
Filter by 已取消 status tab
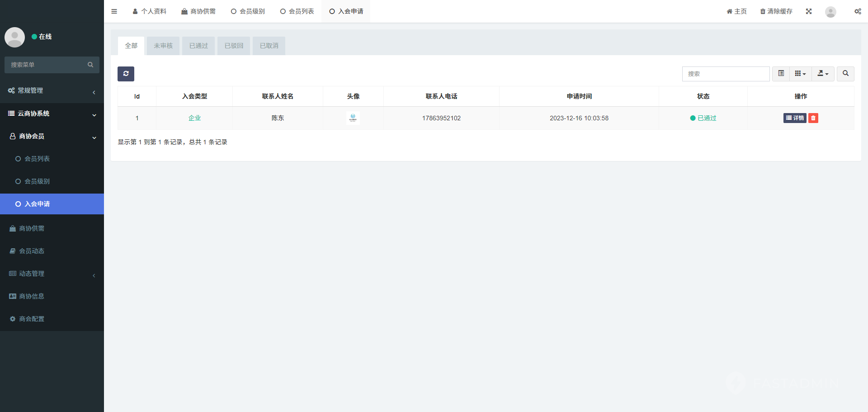pyautogui.click(x=269, y=46)
